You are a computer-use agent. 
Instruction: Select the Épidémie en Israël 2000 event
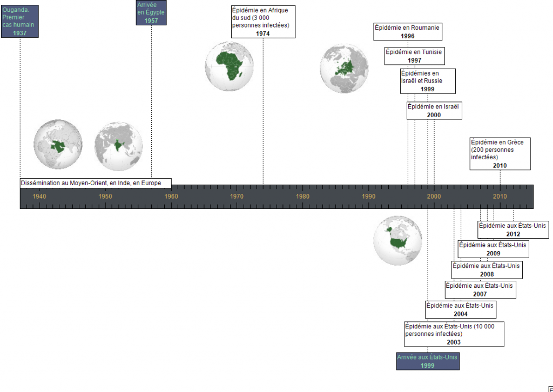click(434, 111)
